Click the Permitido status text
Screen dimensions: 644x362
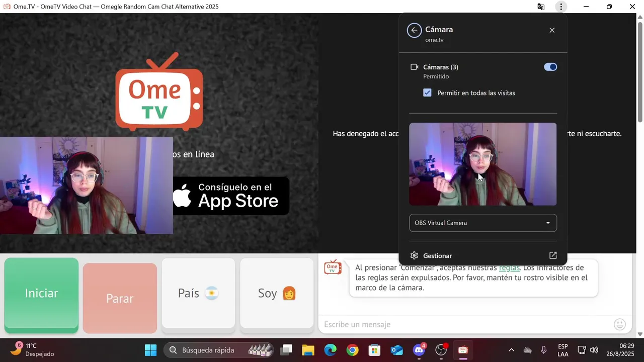pyautogui.click(x=436, y=76)
